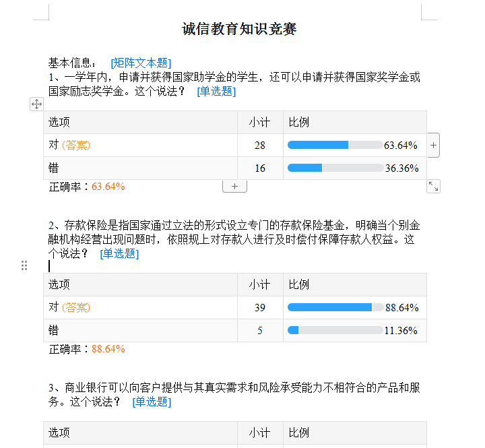Select cell with count 28

tap(260, 145)
